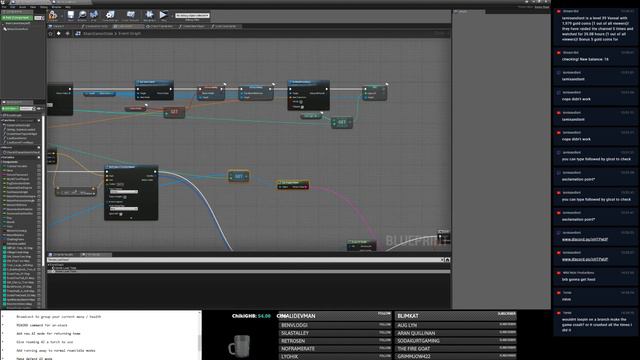Click the Find in Blueprint toolbar icon
This screenshot has height=360, width=640.
[94, 16]
